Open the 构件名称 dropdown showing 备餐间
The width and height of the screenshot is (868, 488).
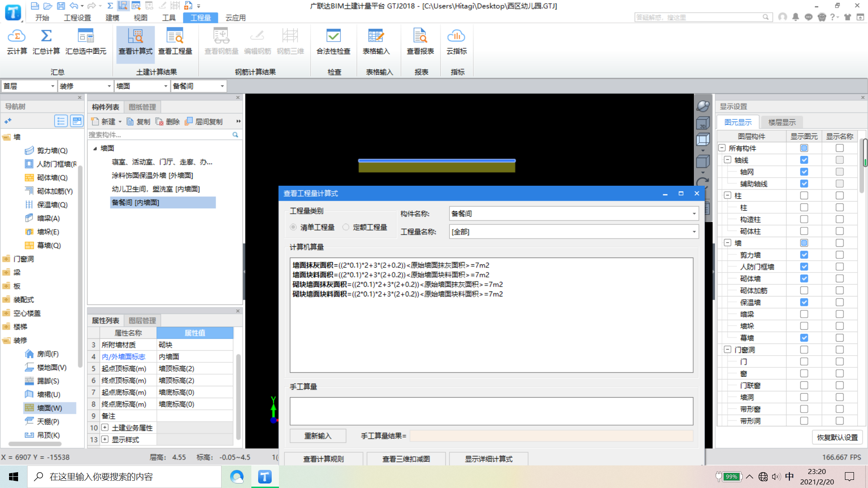(x=694, y=214)
